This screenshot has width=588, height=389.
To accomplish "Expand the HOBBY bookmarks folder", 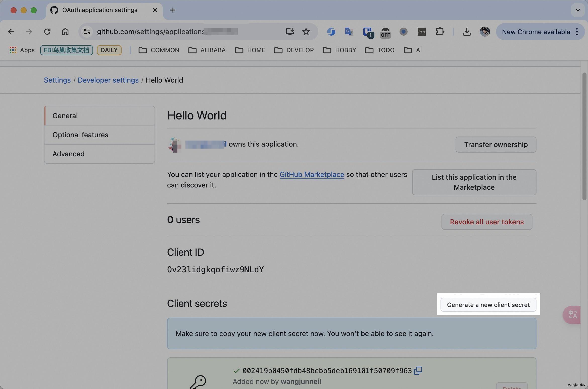I will [x=339, y=50].
